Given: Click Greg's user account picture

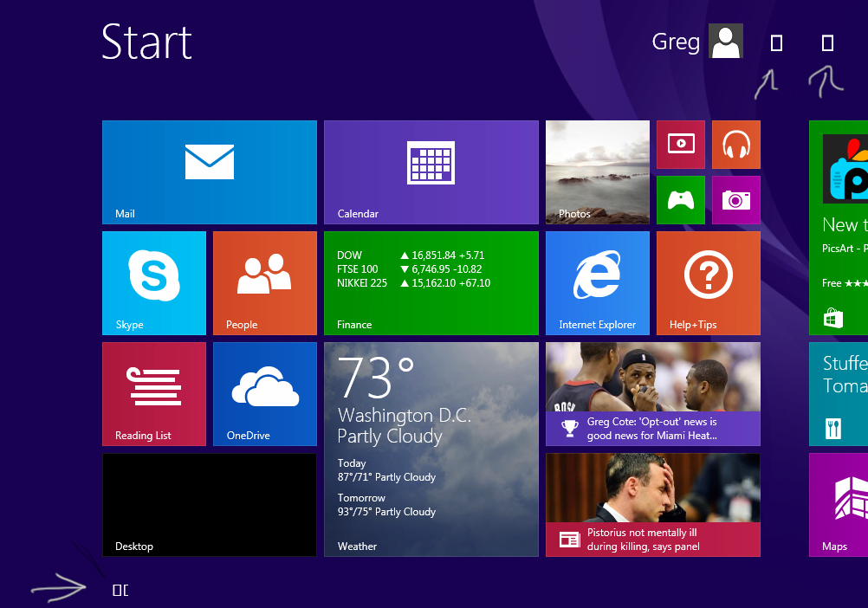Looking at the screenshot, I should point(726,42).
